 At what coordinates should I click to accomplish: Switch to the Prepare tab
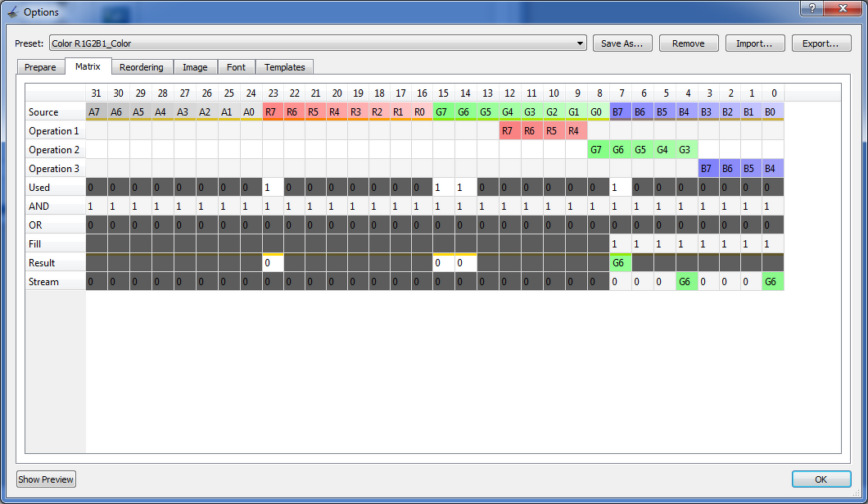(40, 67)
